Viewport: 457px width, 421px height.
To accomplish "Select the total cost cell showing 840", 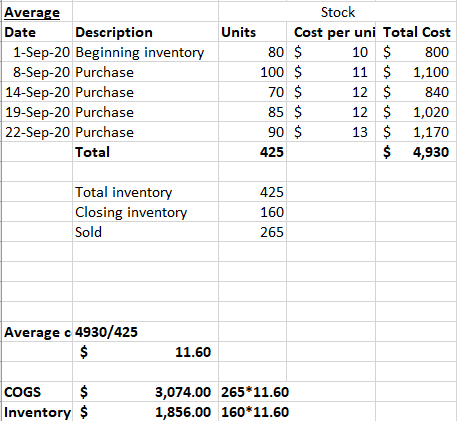I will 416,92.
